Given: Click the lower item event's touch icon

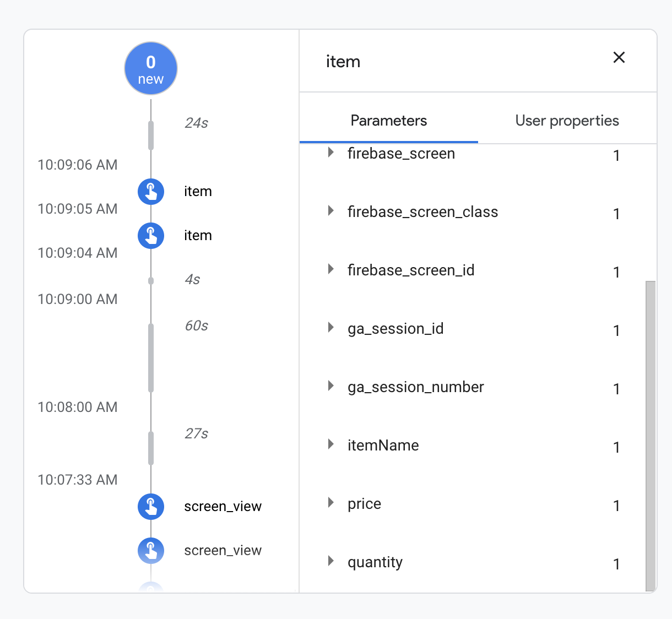Looking at the screenshot, I should (150, 236).
